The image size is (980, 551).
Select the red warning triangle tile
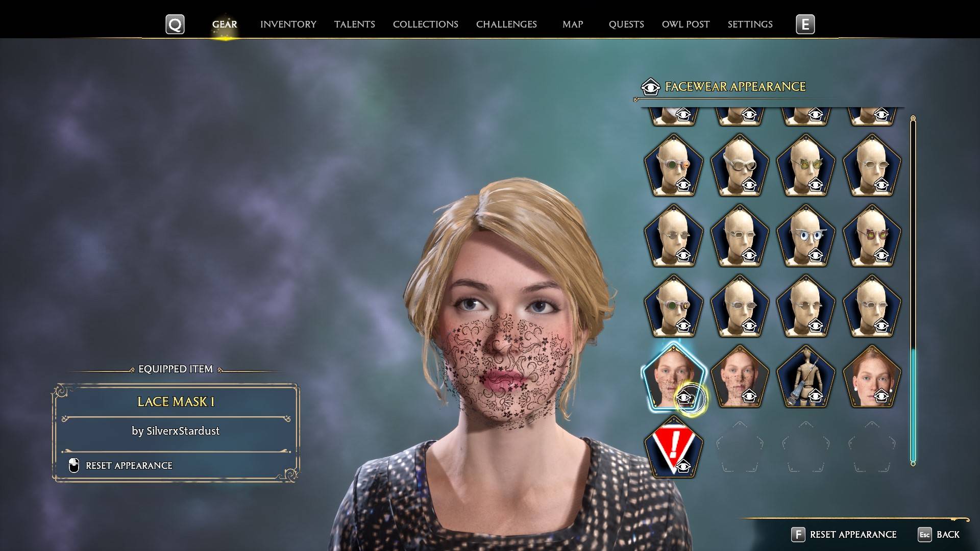[x=673, y=447]
